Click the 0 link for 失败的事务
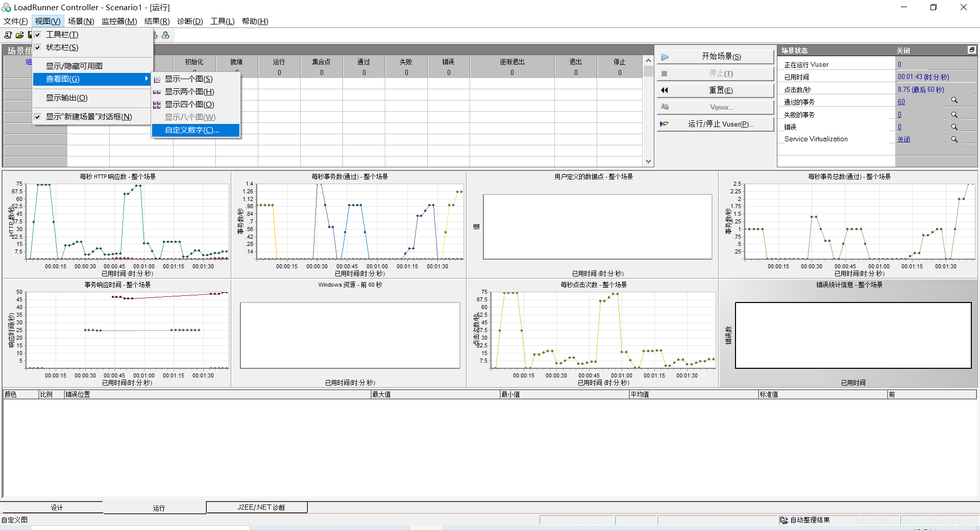Screen dimensions: 980x530 pyautogui.click(x=899, y=115)
